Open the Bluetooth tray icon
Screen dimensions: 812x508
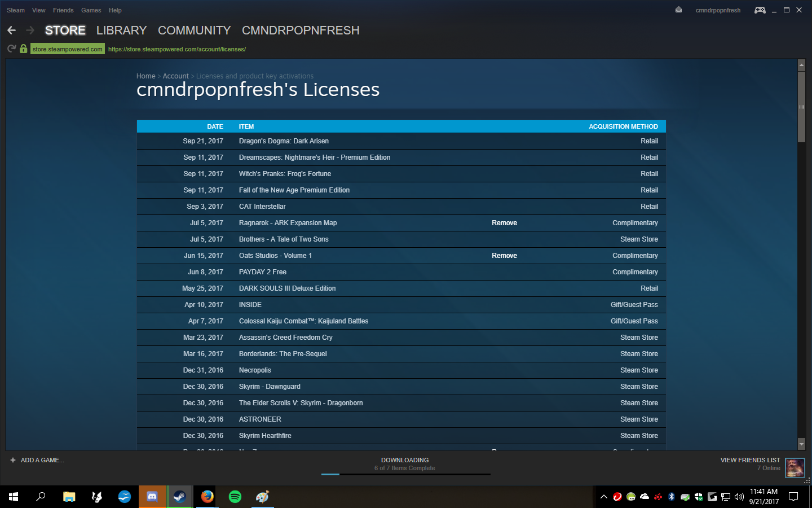pyautogui.click(x=672, y=497)
